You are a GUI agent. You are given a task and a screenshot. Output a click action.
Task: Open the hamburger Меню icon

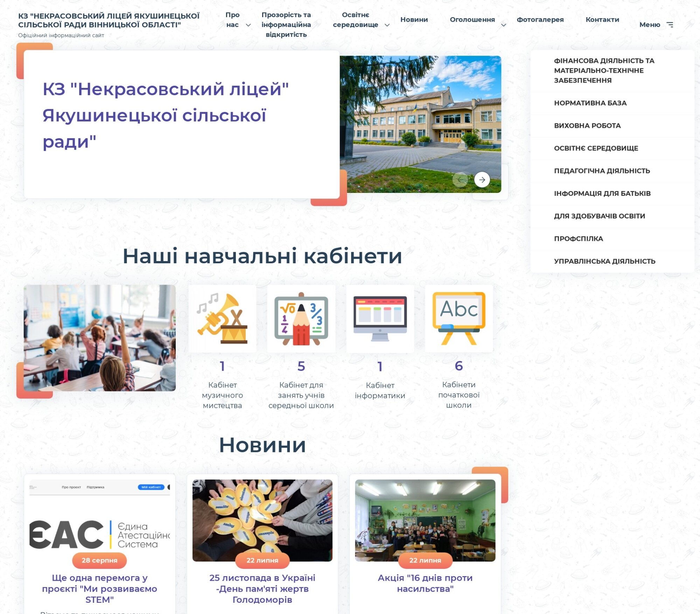coord(670,25)
